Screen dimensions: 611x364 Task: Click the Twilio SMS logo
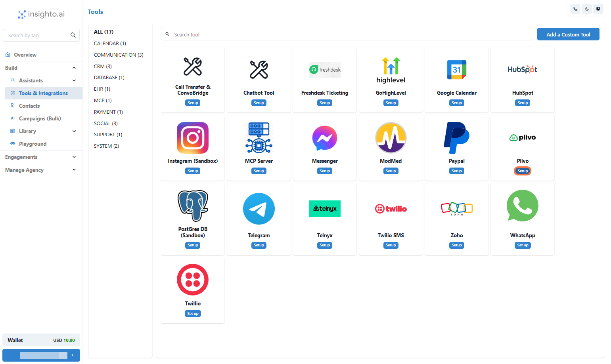click(391, 209)
